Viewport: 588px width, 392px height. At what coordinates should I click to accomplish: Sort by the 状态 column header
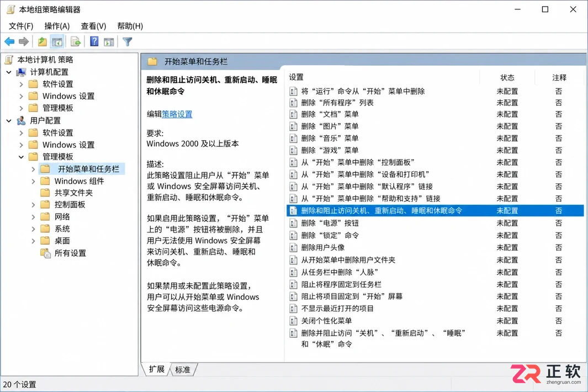tap(507, 77)
